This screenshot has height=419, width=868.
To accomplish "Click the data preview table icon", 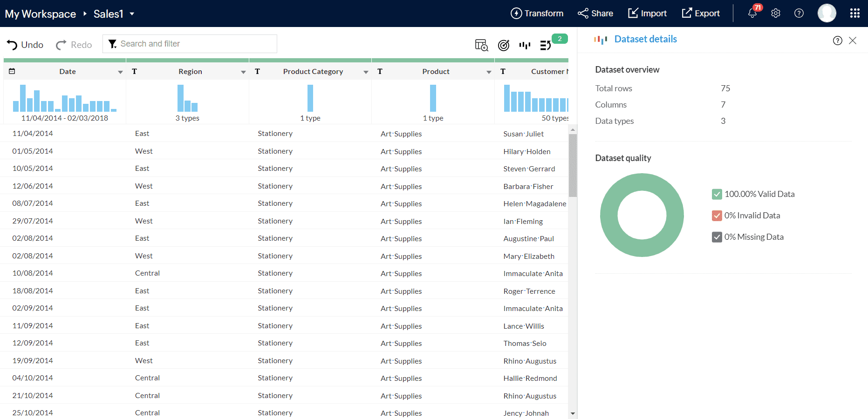I will pos(481,45).
